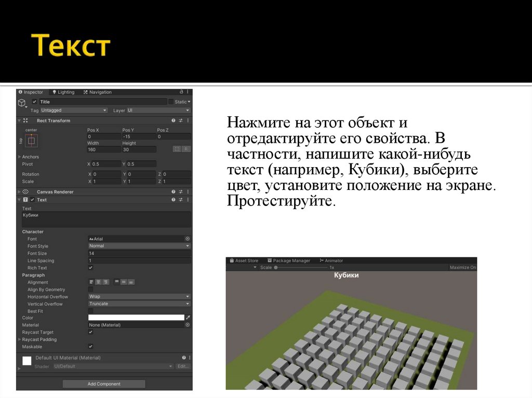Click the Game view Scale slider

301,267
